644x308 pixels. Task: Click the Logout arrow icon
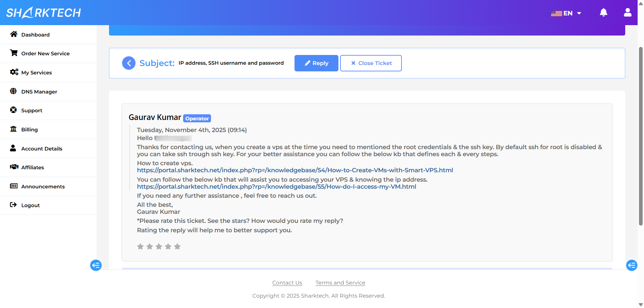pyautogui.click(x=13, y=205)
